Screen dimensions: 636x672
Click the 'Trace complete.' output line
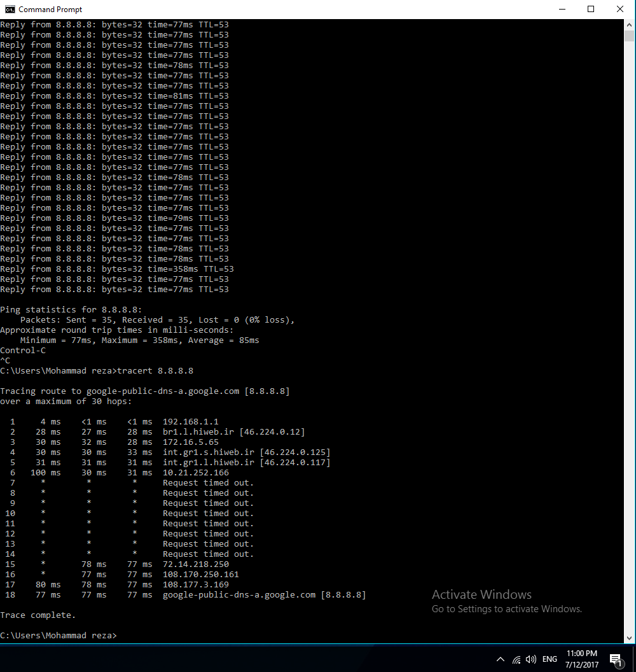click(38, 615)
